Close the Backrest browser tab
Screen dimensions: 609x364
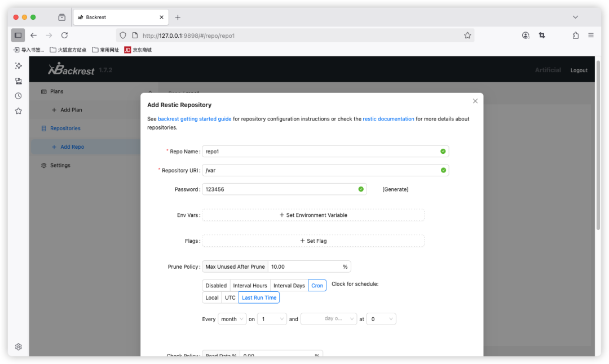pos(162,17)
